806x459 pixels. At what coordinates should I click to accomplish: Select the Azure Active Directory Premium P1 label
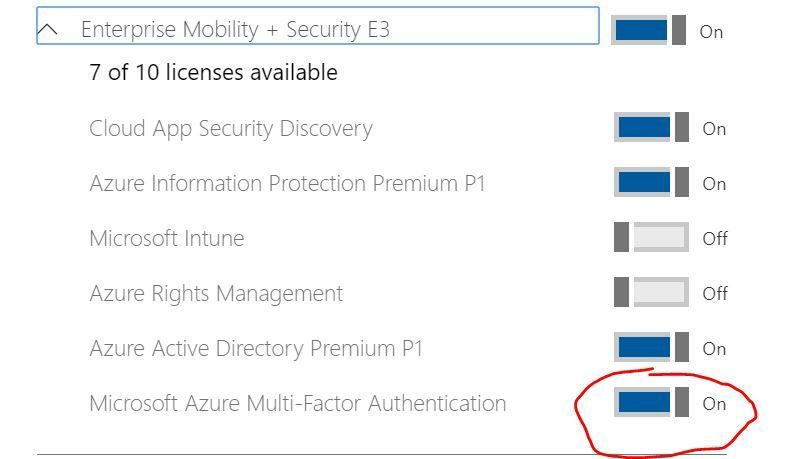click(256, 349)
